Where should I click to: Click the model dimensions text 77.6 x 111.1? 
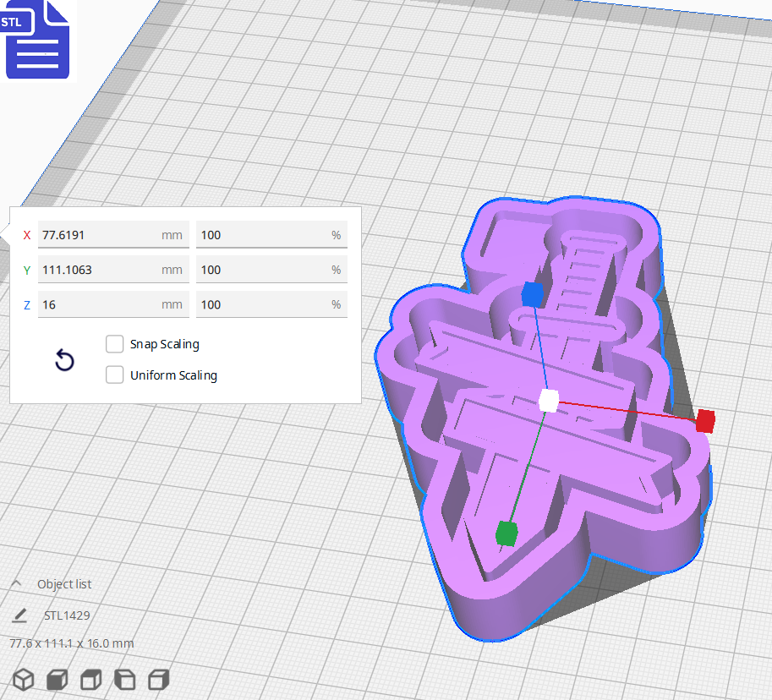tap(72, 643)
